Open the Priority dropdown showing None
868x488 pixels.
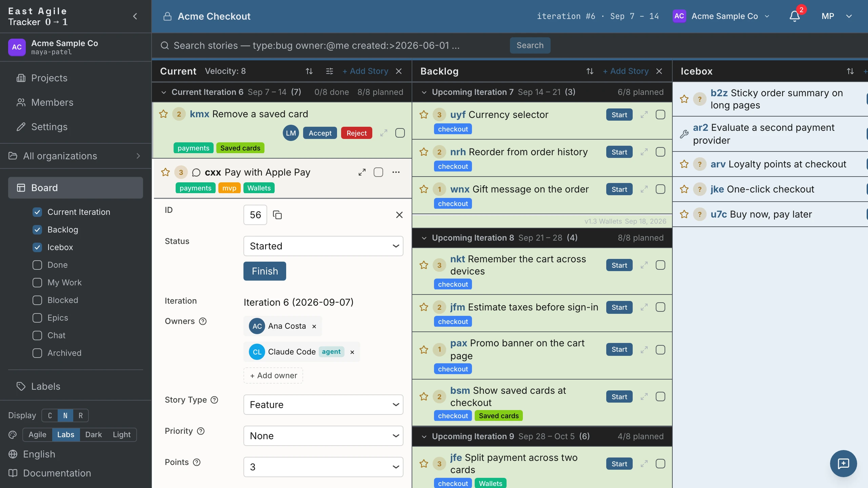[323, 436]
